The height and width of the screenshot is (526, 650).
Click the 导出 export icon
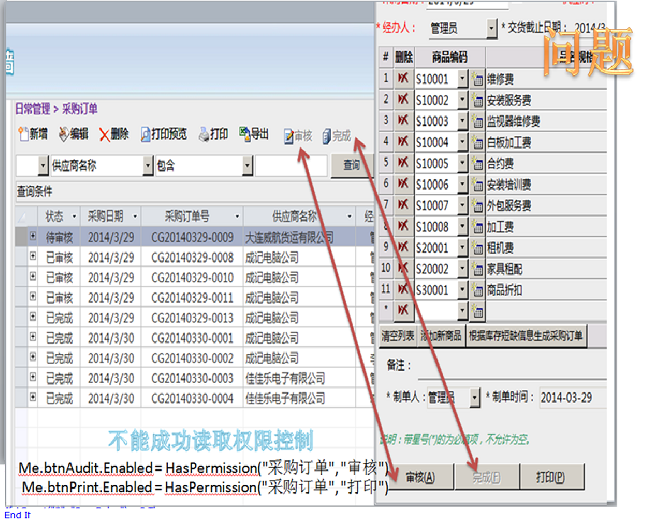point(254,134)
